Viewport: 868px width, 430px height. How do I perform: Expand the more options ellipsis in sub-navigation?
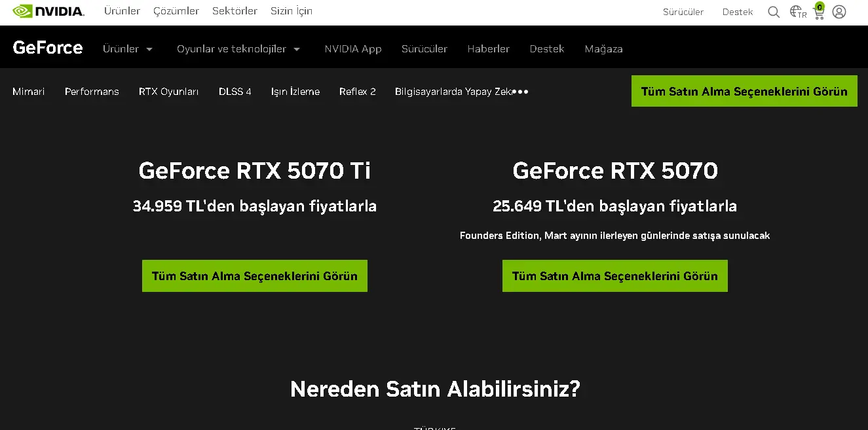[x=520, y=92]
